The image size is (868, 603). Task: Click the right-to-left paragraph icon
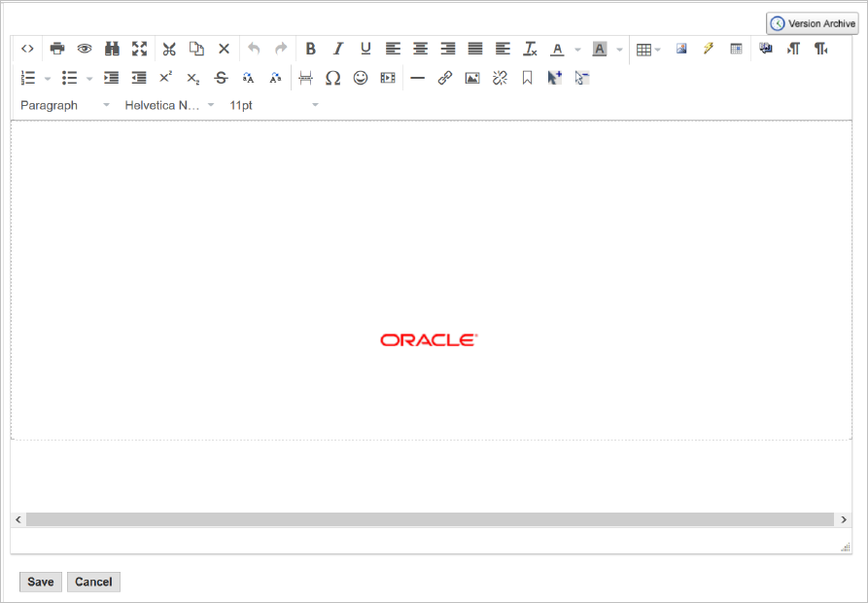(820, 49)
